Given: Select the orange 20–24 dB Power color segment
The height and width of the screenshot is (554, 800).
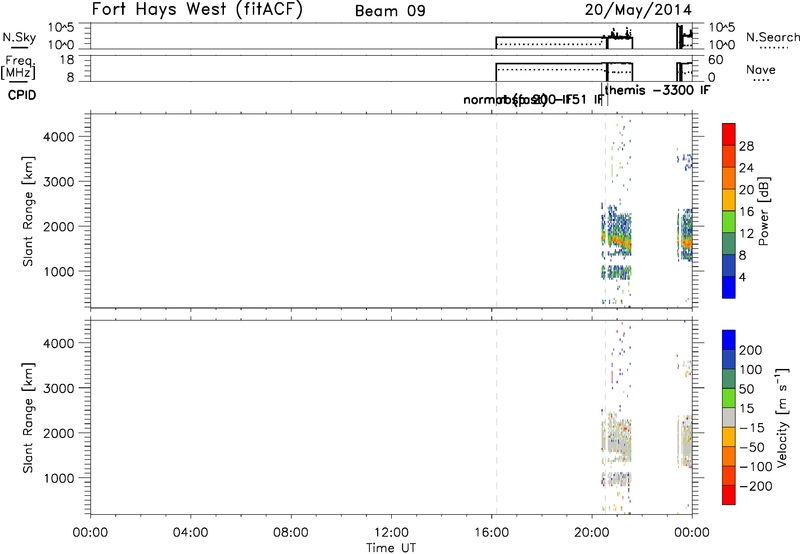Looking at the screenshot, I should 729,178.
